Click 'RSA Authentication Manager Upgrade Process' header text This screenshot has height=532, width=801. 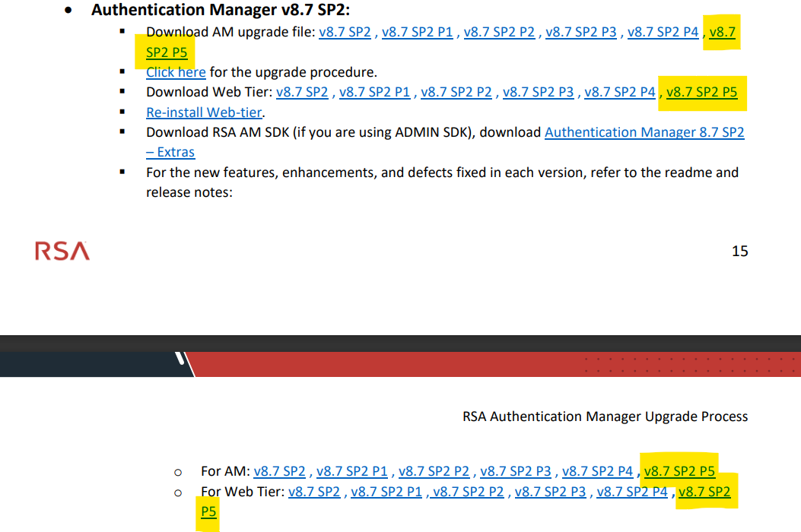tap(605, 416)
